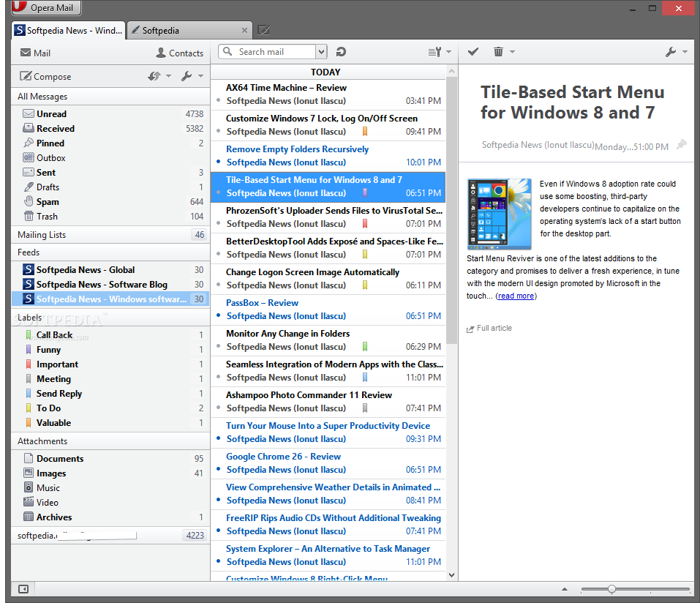Click the message list vertical scrollbar
700x603 pixels.
pyautogui.click(x=451, y=210)
